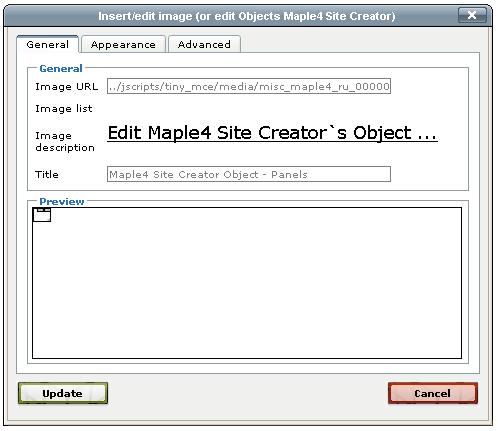Open the Advanced tab

[x=204, y=44]
